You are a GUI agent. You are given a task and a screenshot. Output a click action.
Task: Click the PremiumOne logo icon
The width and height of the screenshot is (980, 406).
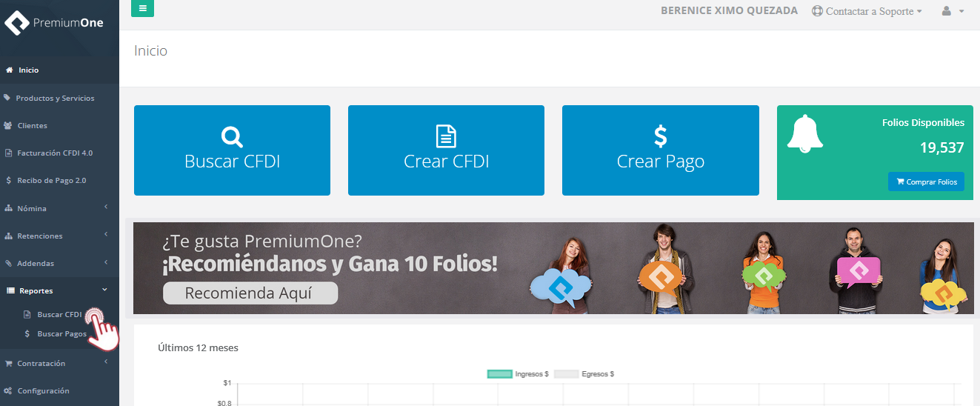coord(16,23)
